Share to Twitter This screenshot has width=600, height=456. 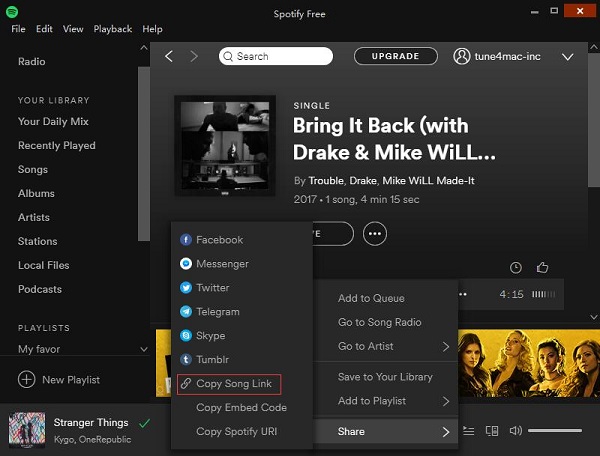pos(204,288)
